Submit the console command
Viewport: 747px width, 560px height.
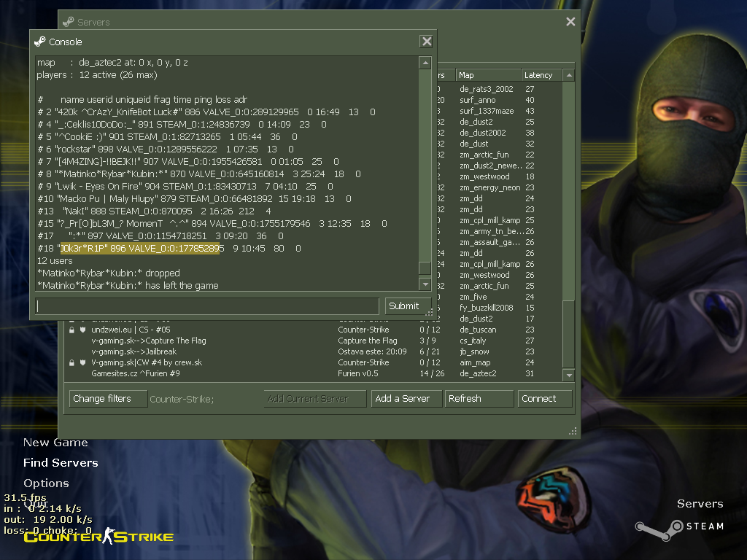click(408, 306)
